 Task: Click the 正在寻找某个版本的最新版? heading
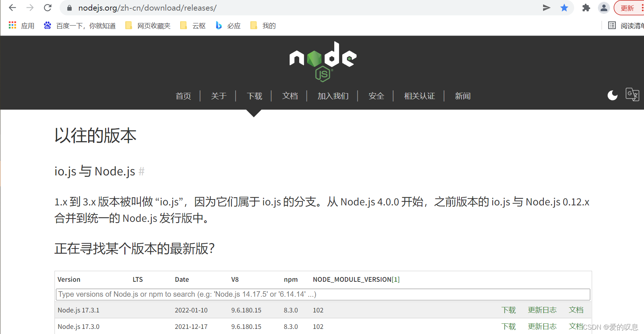click(x=134, y=248)
